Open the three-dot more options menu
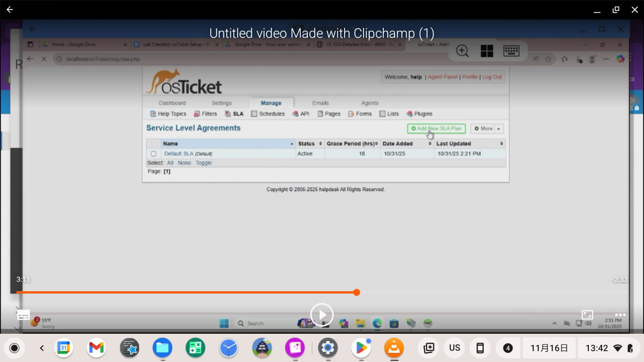644x362 pixels. 620,315
